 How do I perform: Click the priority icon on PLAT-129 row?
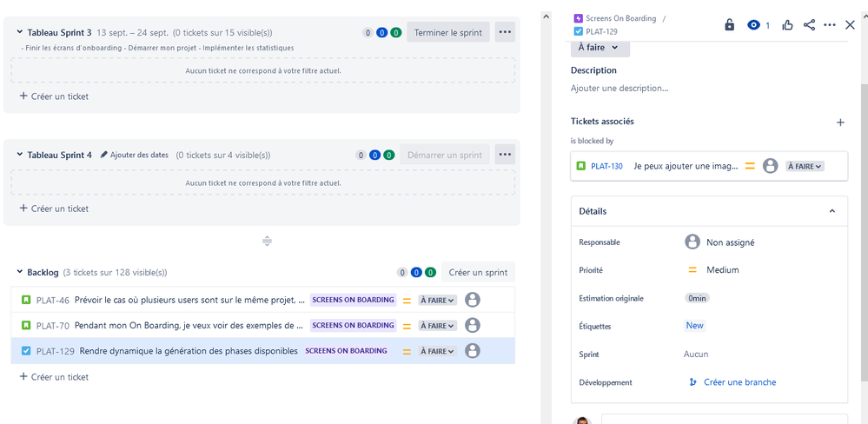(x=407, y=352)
